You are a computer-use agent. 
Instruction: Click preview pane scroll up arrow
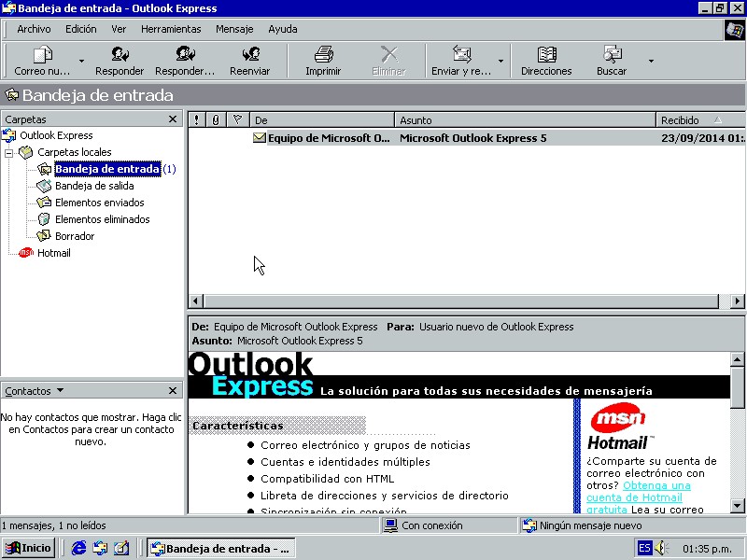point(737,359)
